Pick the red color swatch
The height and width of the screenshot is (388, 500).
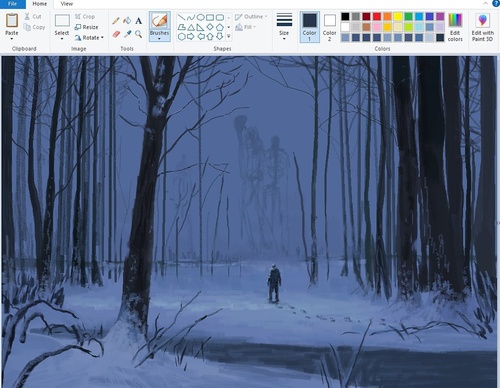point(377,16)
